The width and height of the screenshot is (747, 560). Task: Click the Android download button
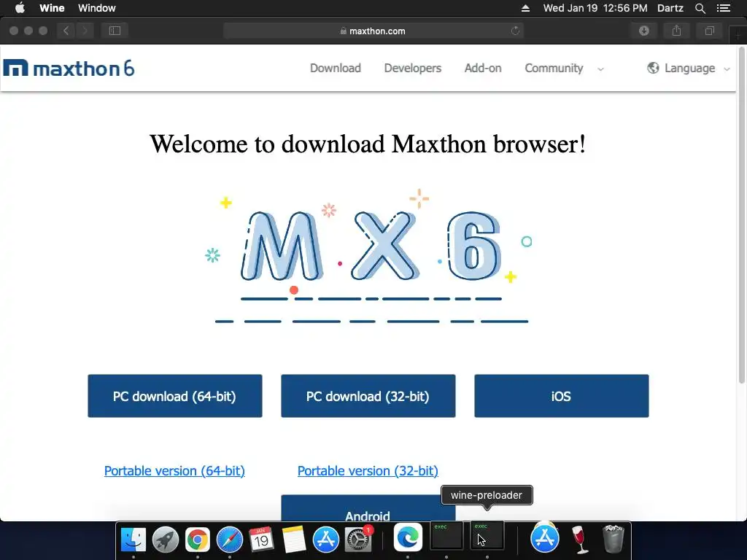point(368,508)
